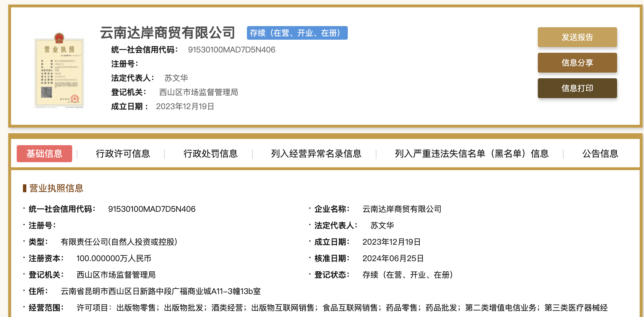Click the business license thumbnail image
Viewport: 644px width, 317px height.
(x=59, y=71)
